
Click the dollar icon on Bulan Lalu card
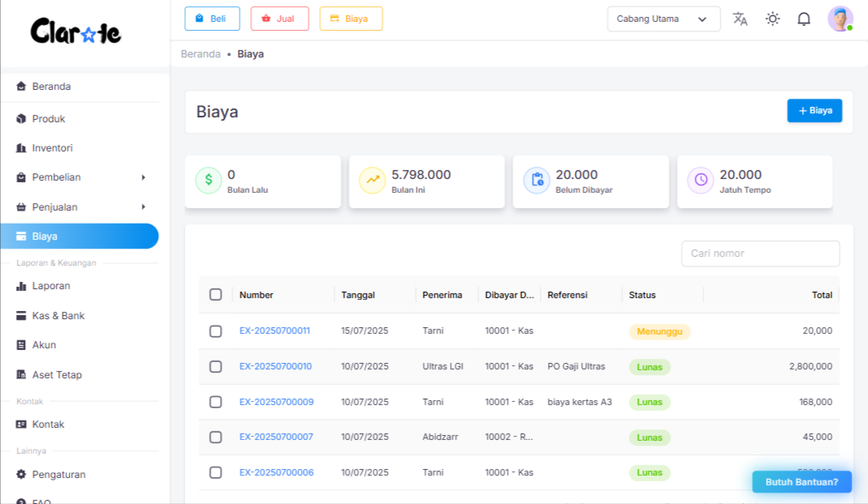(208, 181)
